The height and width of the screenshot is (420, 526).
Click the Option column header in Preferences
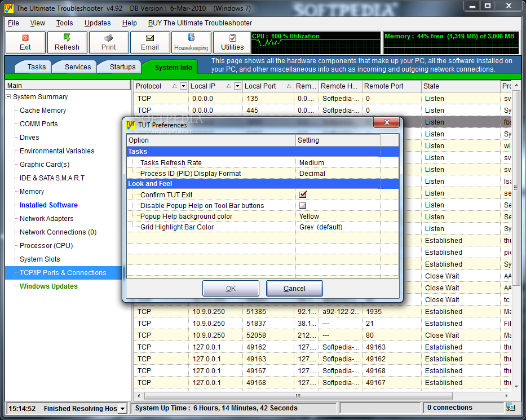pos(211,140)
